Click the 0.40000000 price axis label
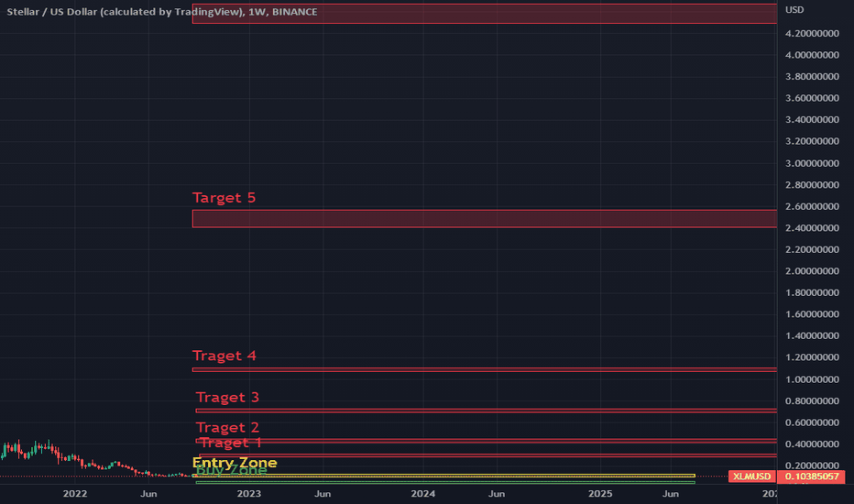 [812, 444]
